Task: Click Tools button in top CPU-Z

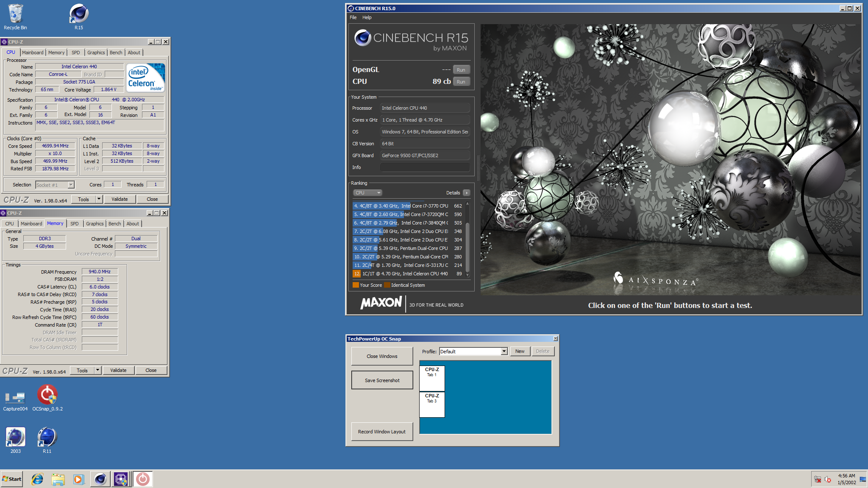Action: (x=83, y=199)
